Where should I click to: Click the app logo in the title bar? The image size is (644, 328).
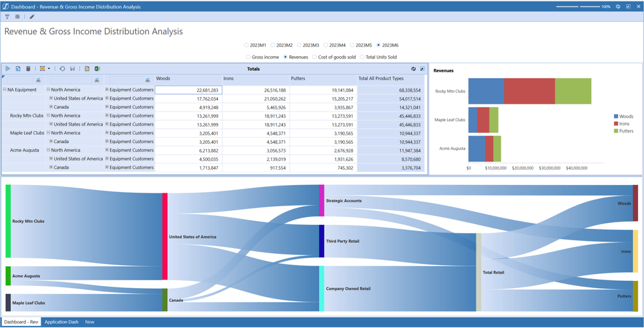point(5,6)
